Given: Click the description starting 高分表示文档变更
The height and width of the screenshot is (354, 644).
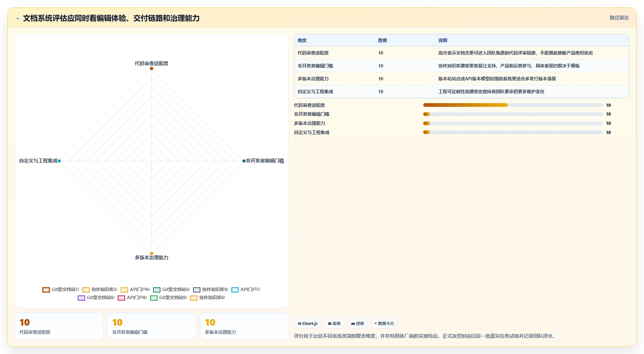Looking at the screenshot, I should 516,53.
